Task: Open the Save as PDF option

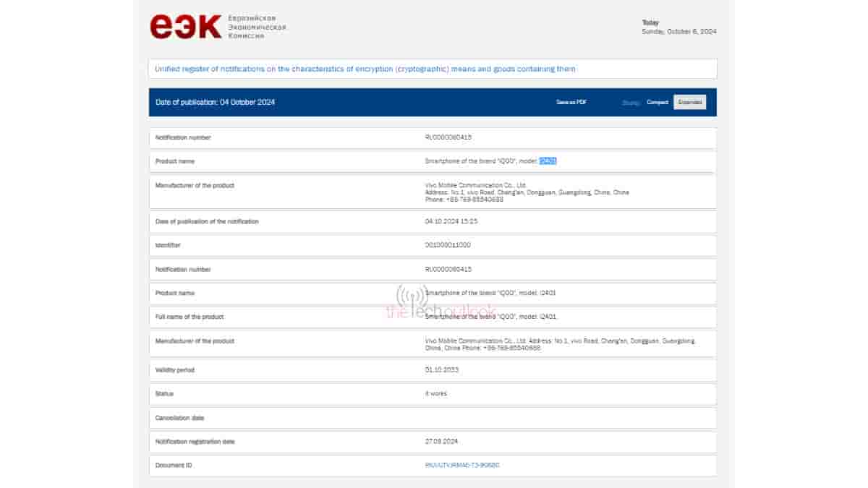Action: point(571,102)
